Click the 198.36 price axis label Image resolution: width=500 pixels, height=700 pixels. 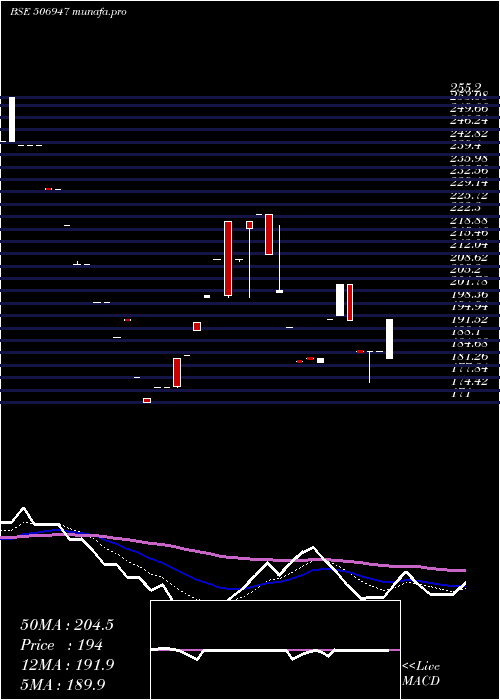[x=469, y=295]
